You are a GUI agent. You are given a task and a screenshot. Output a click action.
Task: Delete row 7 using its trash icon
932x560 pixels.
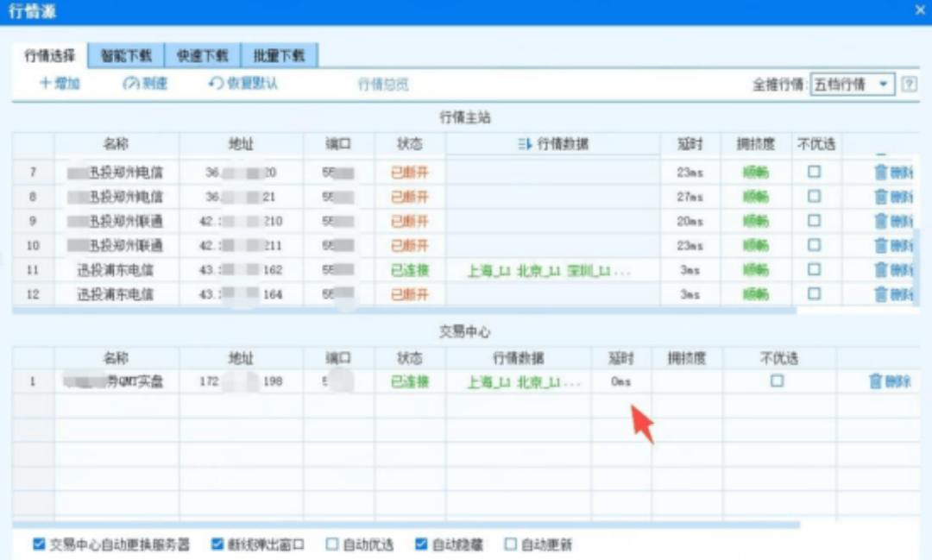coord(881,173)
